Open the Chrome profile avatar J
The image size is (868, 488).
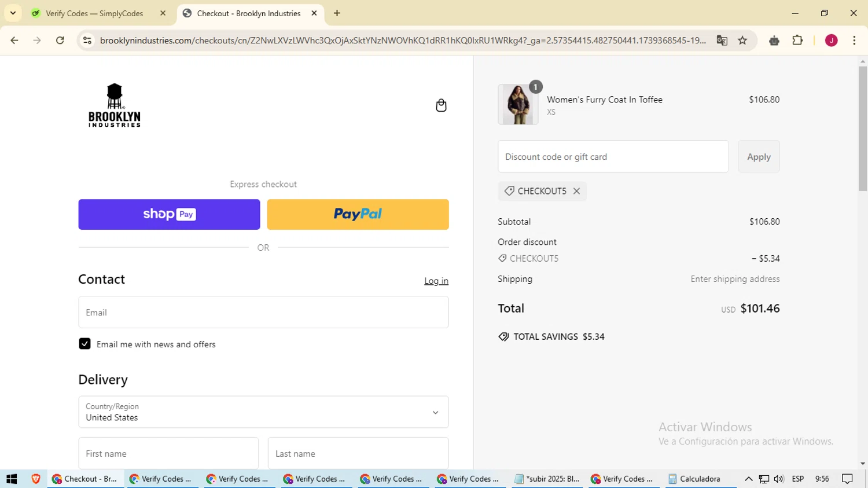coord(832,41)
